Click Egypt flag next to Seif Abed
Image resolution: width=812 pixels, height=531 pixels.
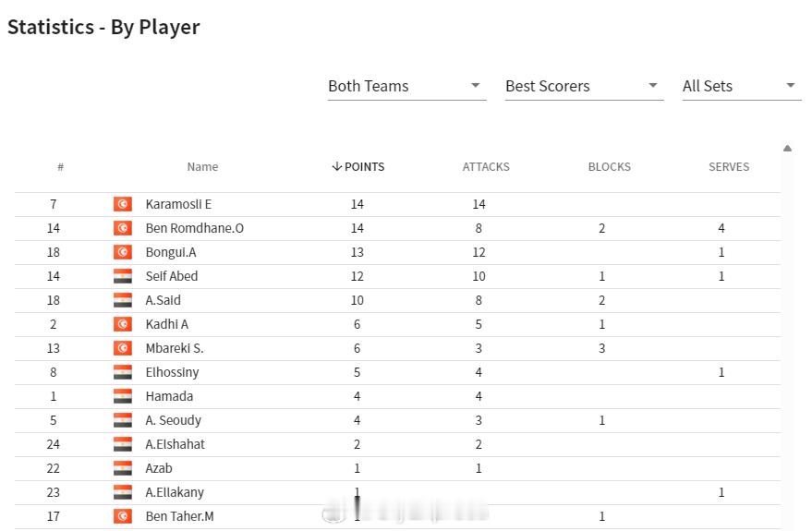[123, 276]
